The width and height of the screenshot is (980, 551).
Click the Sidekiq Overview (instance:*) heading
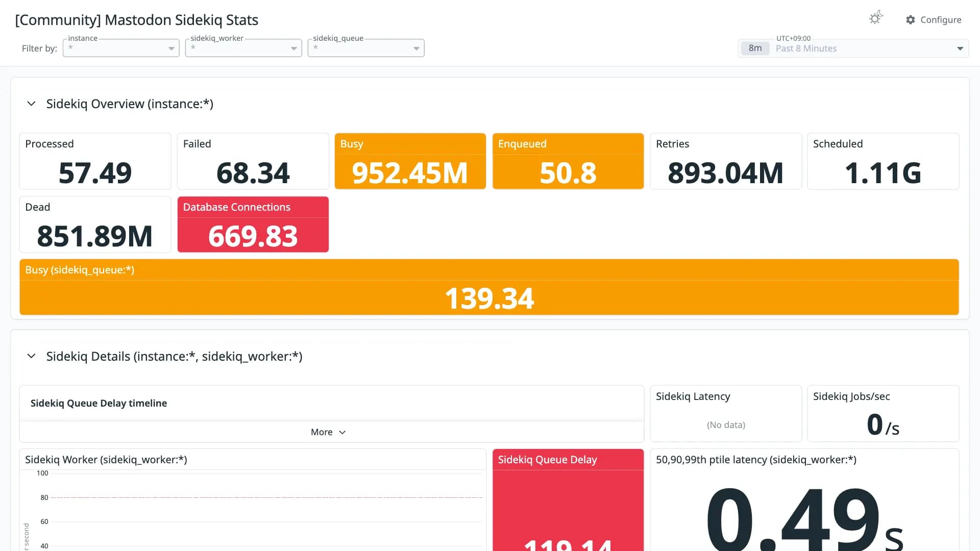130,104
